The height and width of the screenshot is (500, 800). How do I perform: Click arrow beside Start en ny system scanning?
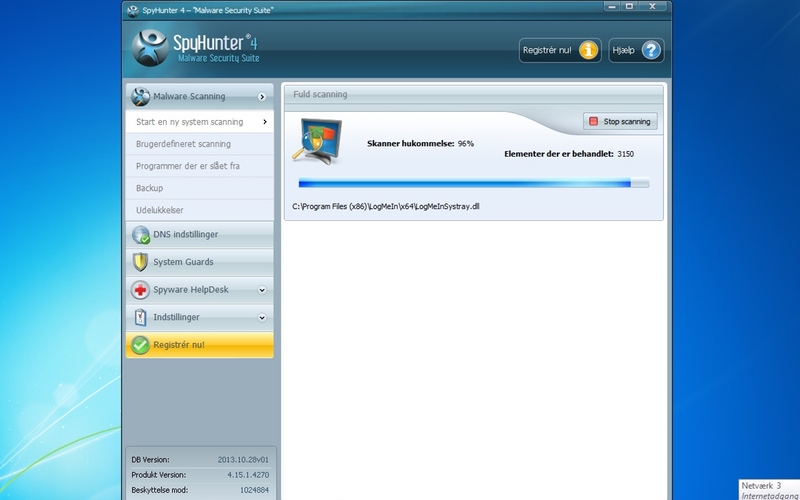coord(265,121)
